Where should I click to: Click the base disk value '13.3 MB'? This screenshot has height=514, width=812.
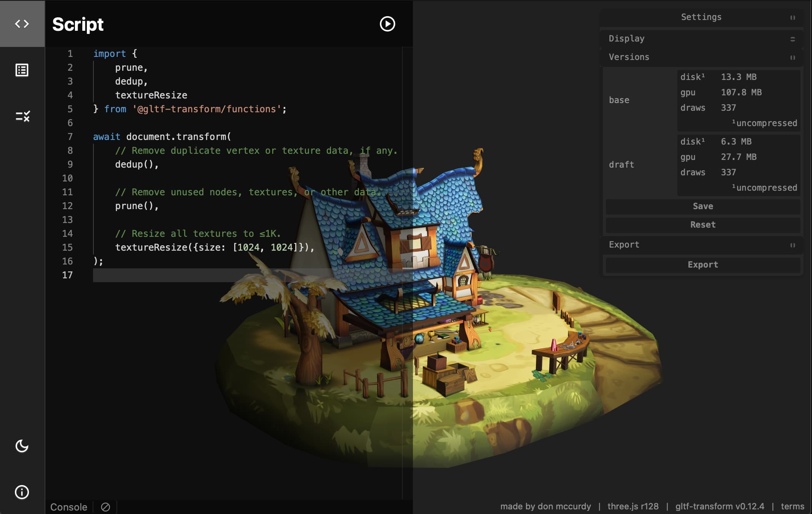pos(739,77)
